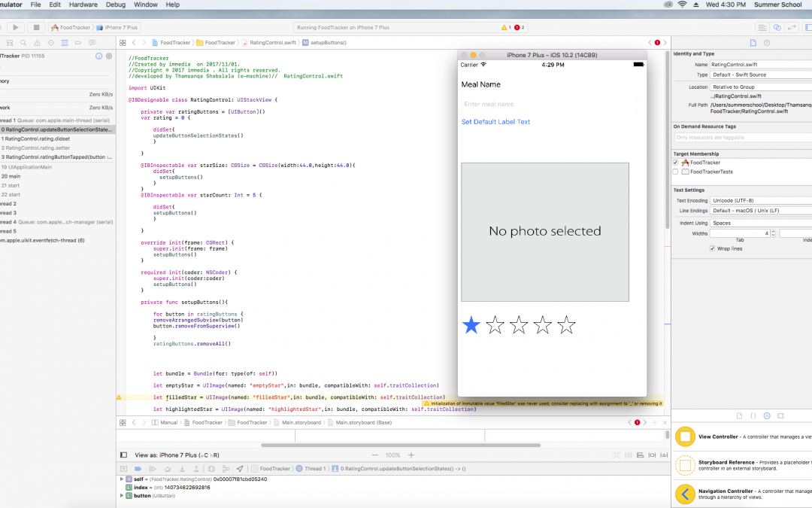Open the Hardware menu
812x508 pixels.
coord(83,5)
